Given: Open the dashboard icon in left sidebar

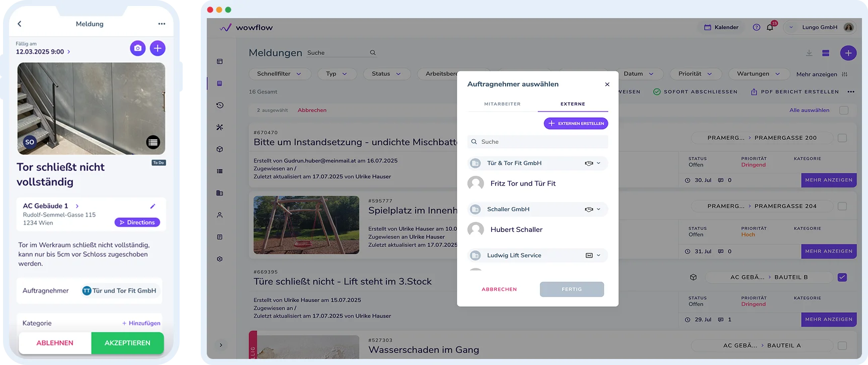Looking at the screenshot, I should click(x=220, y=61).
